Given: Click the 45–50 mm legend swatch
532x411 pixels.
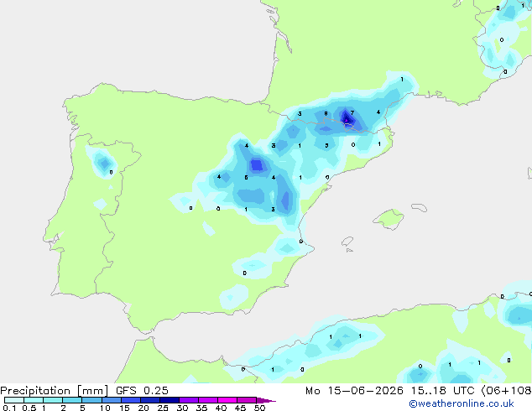Looking at the screenshot, I should tap(247, 400).
